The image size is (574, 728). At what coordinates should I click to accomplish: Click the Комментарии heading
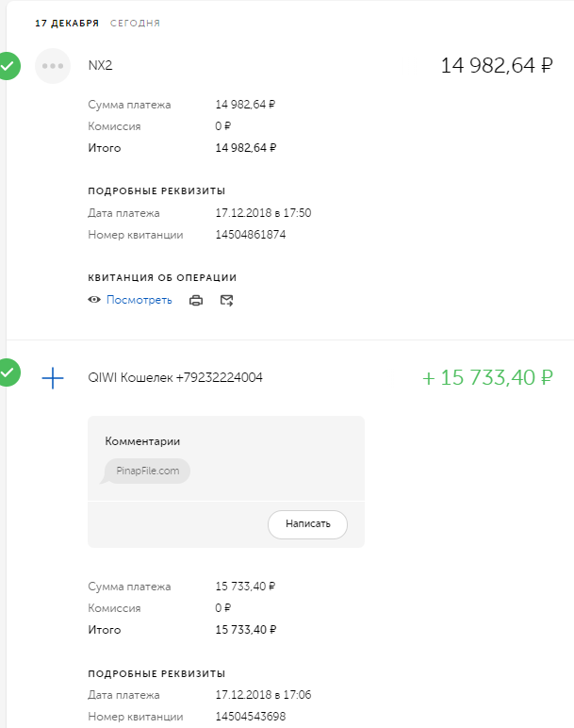tap(142, 441)
